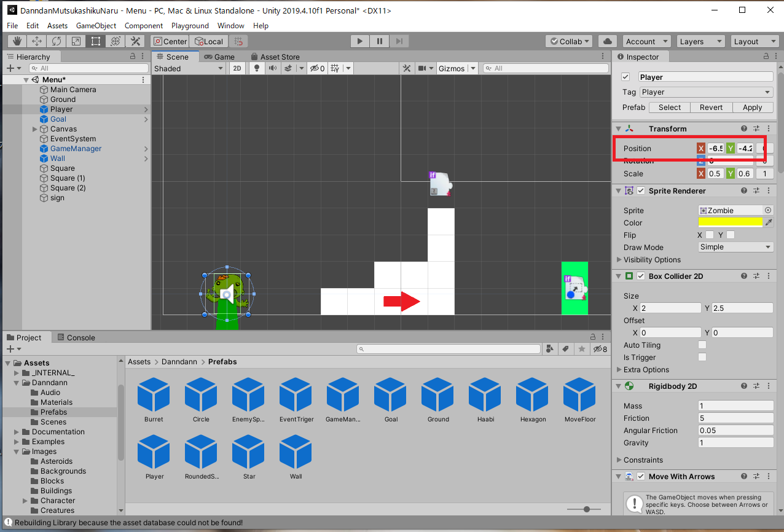
Task: Click the Sprite object picker circle
Action: pos(768,210)
